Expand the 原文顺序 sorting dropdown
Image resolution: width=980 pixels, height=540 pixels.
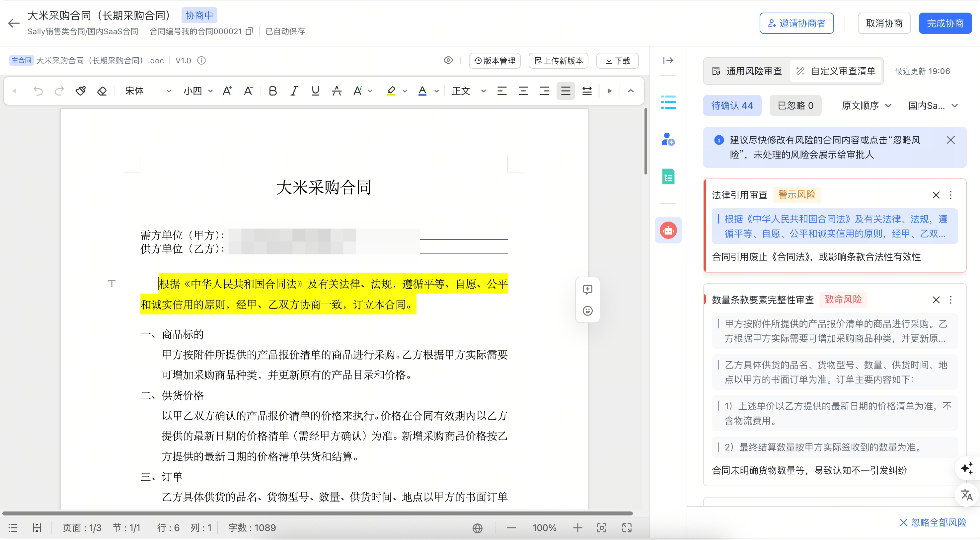866,105
